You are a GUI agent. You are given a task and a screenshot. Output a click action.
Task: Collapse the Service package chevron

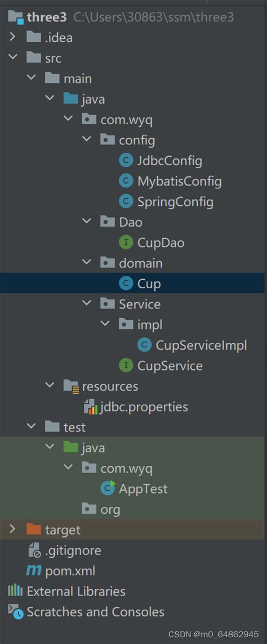coord(87,303)
